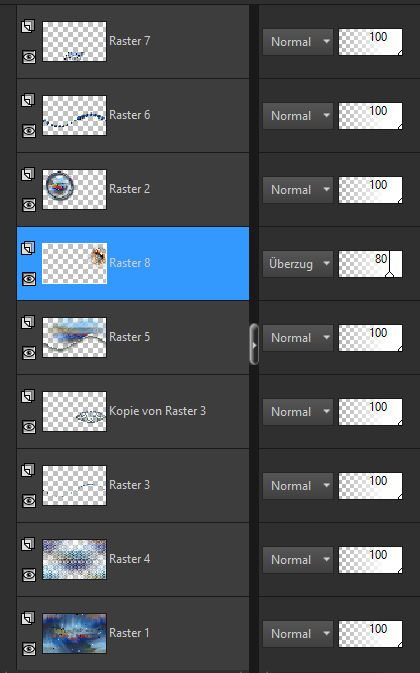Click the raster layer-type icon of Raster 7
Screen dimensions: 420x673
tap(28, 26)
